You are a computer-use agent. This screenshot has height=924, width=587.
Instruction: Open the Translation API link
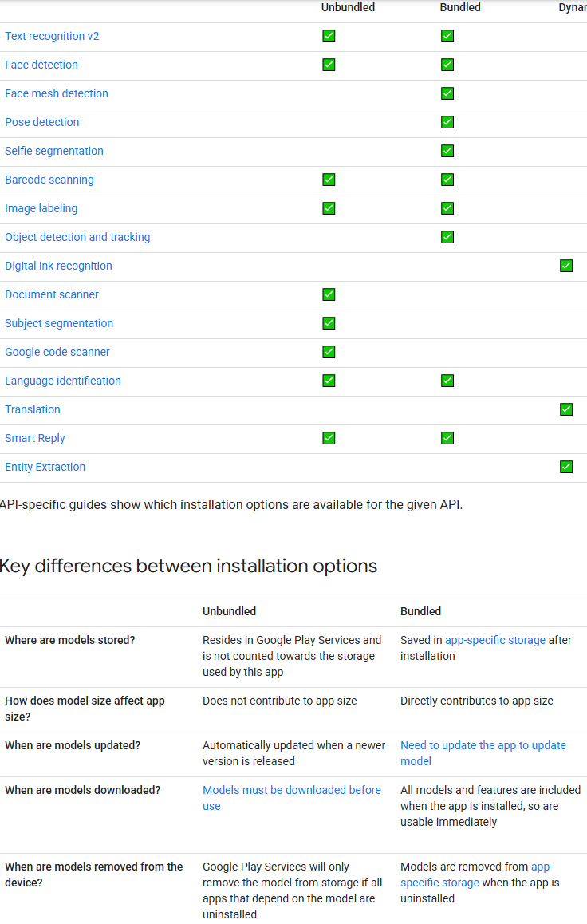tap(33, 409)
